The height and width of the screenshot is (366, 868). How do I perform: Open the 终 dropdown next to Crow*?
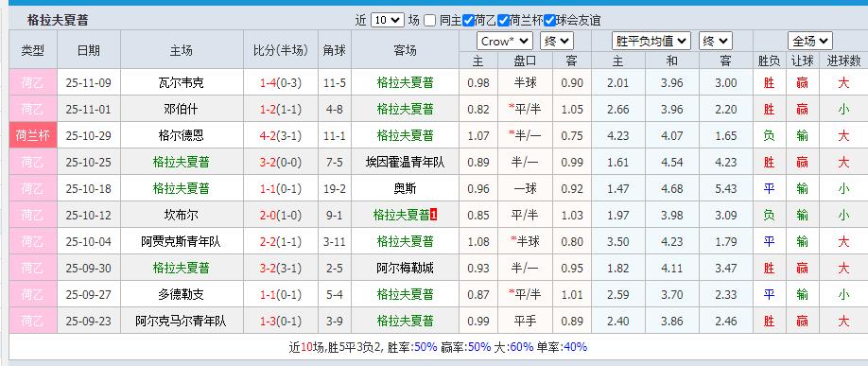556,41
